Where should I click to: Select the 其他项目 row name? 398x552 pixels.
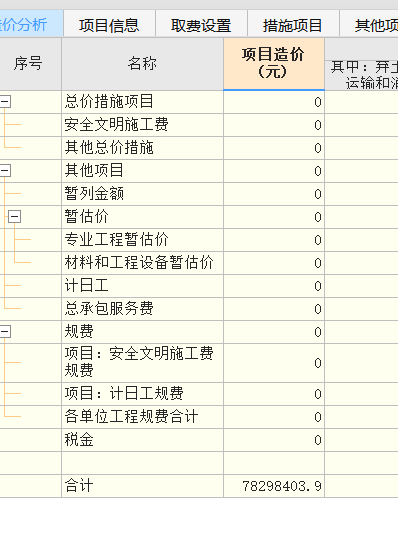(x=143, y=171)
